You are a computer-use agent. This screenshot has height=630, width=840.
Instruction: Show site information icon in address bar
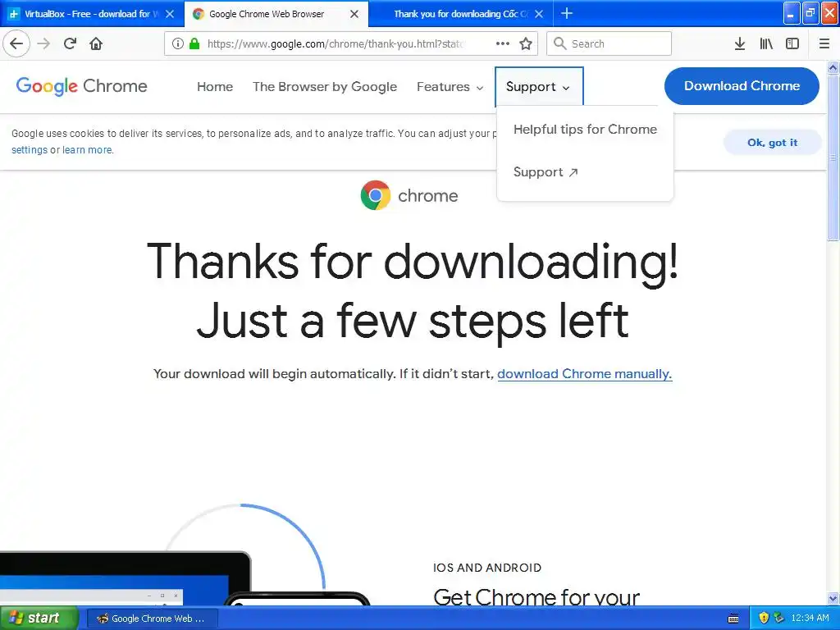178,43
